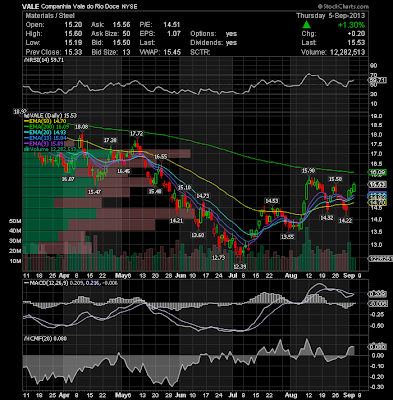
Task: Click the Jul label on the date axis
Action: click(234, 276)
